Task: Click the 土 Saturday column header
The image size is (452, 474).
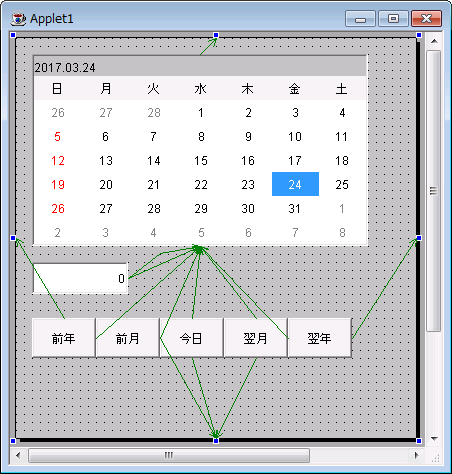Action: coord(341,89)
